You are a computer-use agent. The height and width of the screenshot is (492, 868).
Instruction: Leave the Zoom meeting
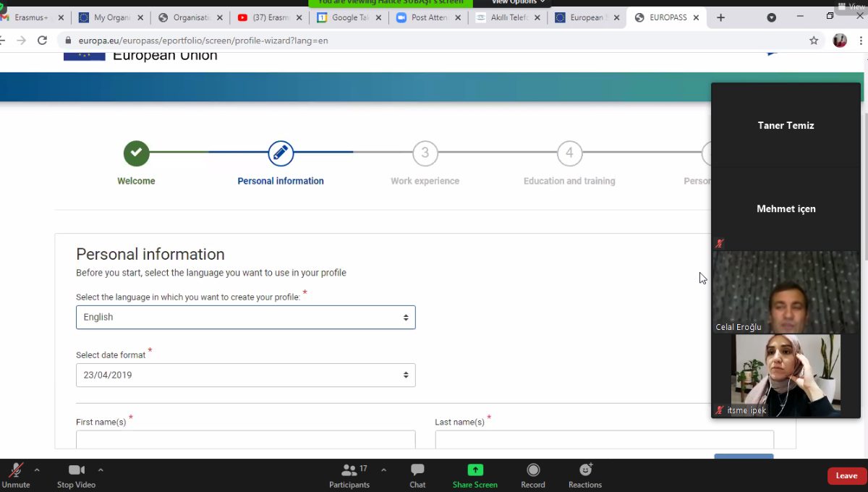847,476
